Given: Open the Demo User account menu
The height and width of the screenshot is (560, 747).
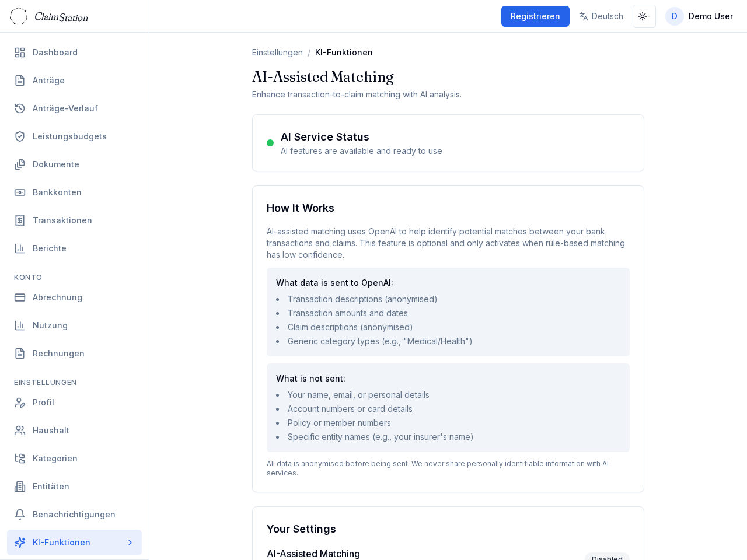Looking at the screenshot, I should [x=710, y=16].
